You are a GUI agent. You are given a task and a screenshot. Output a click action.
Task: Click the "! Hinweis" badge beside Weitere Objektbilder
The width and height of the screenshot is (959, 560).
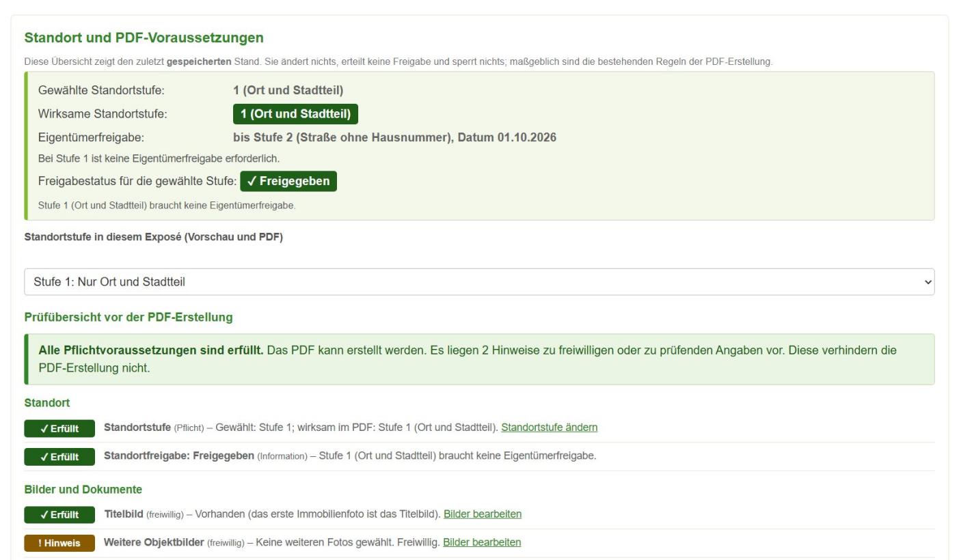tap(59, 543)
